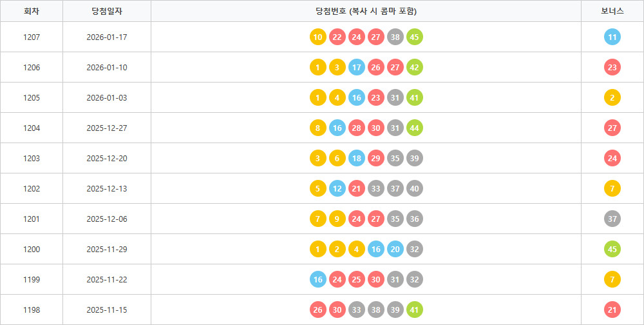Click the green 44 ball in draw 1204
Image resolution: width=644 pixels, height=325 pixels.
[415, 128]
